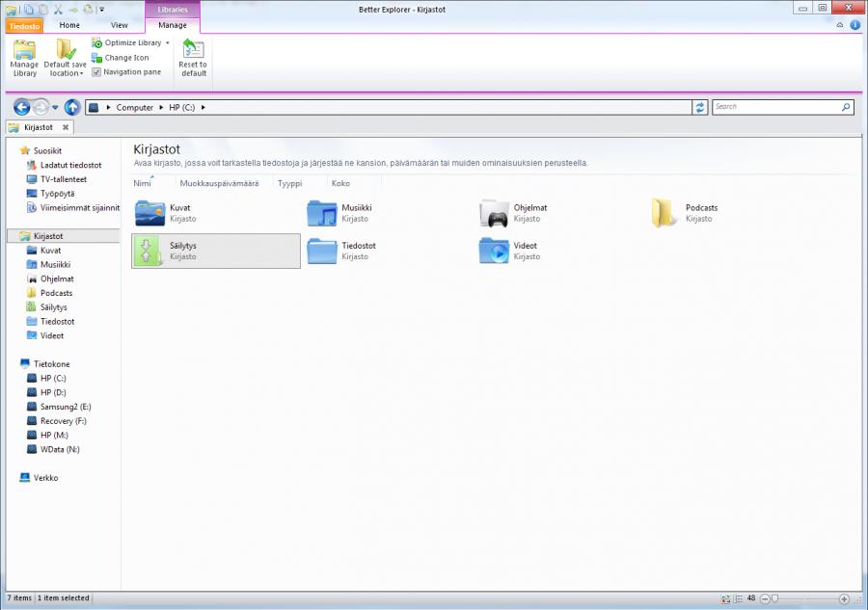Open the View ribbon tab
868x610 pixels.
(x=119, y=25)
